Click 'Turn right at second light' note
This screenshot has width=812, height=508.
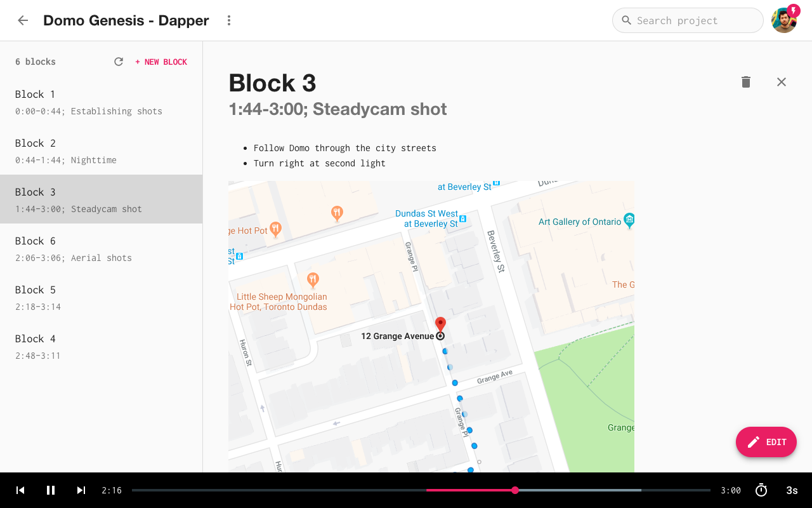(320, 163)
